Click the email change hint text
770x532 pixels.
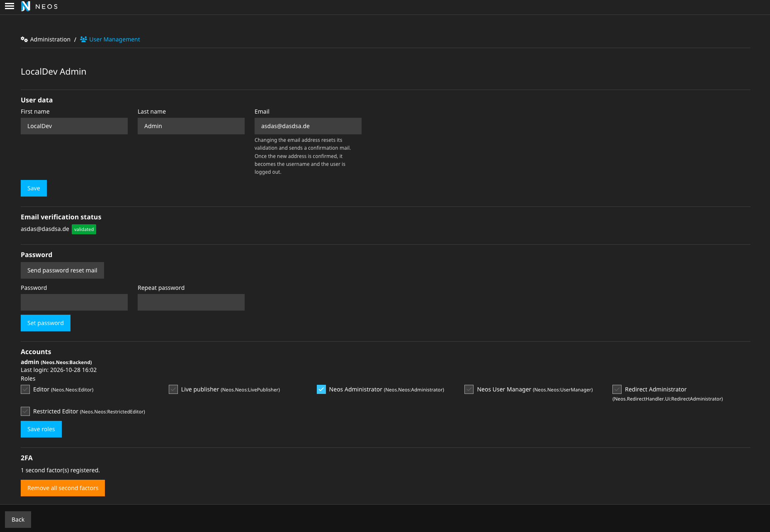(303, 156)
